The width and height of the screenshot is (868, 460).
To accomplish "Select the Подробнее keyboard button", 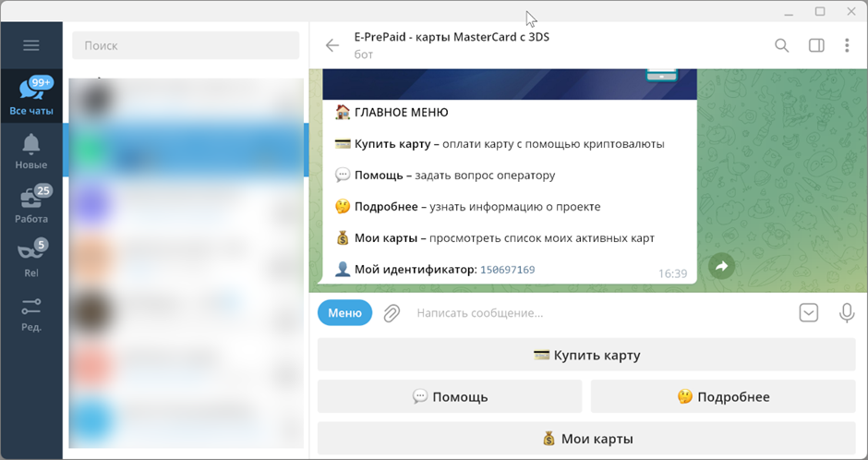I will 723,396.
